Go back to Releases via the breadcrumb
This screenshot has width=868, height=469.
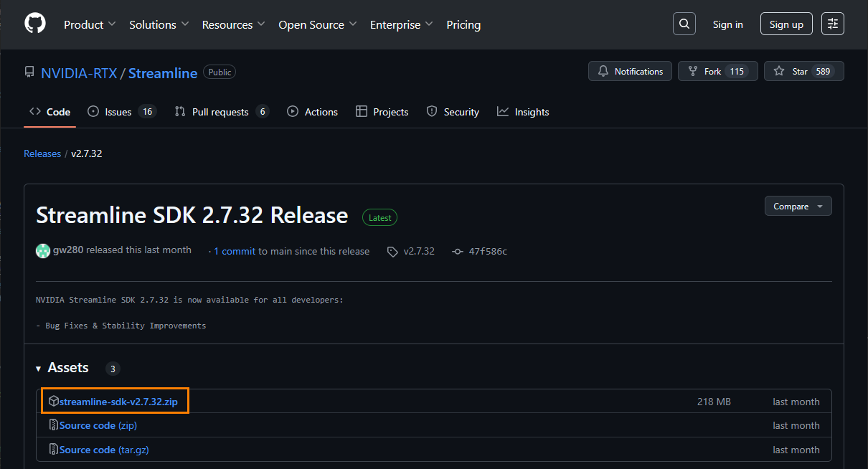(42, 153)
